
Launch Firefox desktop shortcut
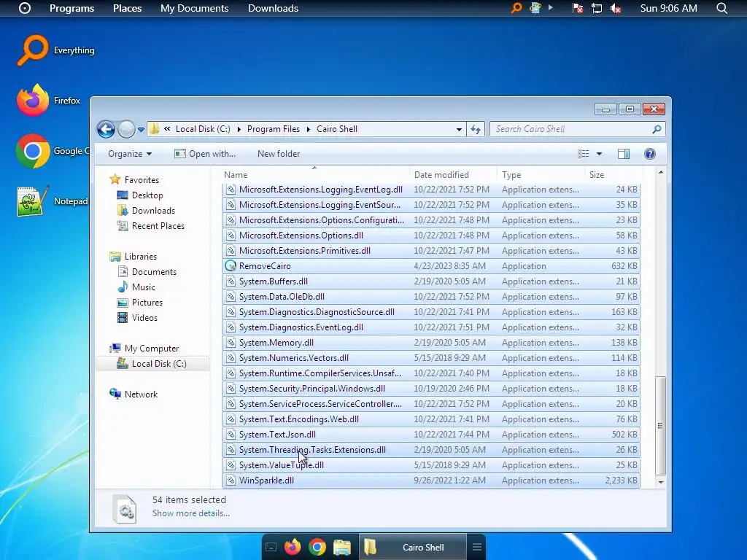pyautogui.click(x=48, y=101)
